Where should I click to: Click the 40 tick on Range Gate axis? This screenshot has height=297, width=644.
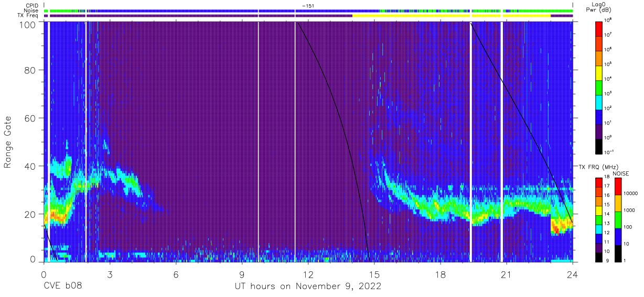click(30, 166)
